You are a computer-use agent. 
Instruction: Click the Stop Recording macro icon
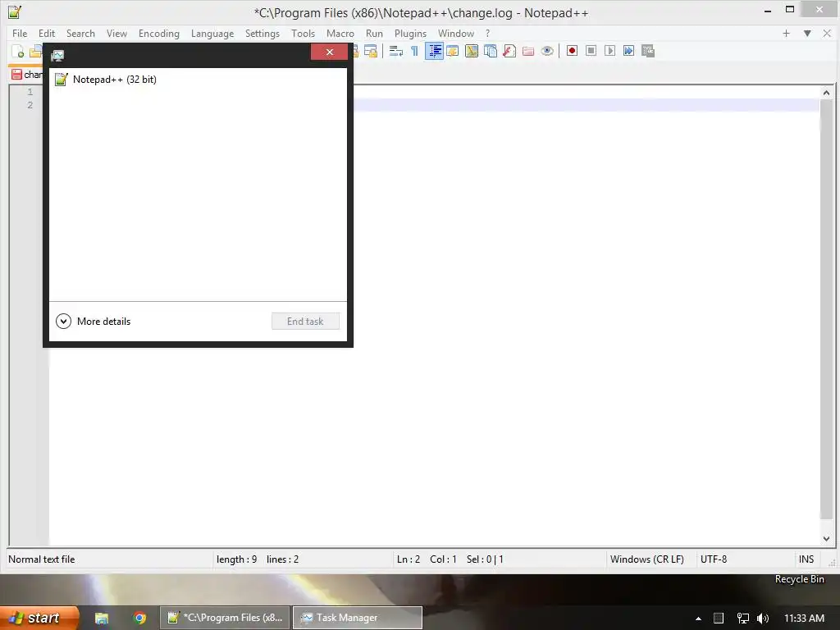tap(591, 51)
